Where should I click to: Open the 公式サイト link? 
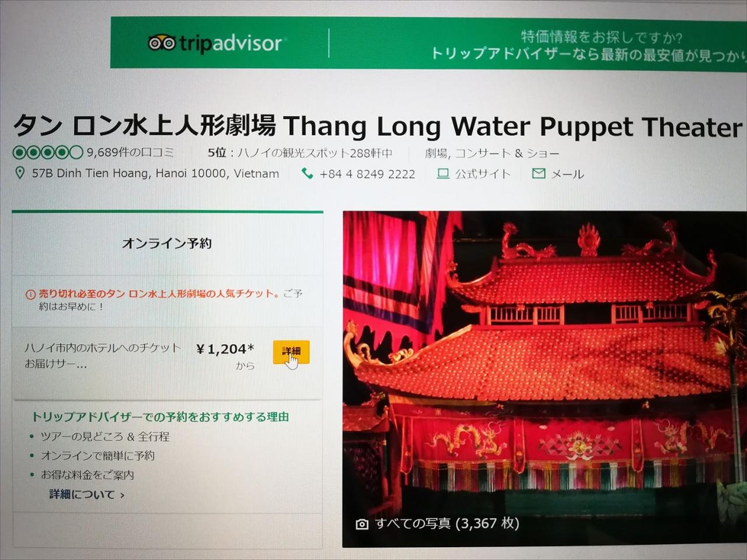tap(483, 174)
